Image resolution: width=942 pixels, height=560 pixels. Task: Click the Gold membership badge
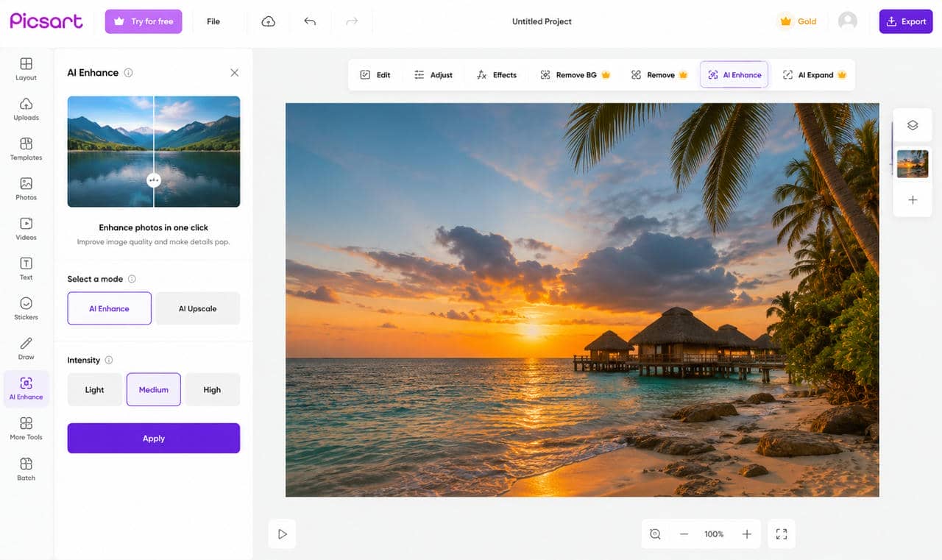pos(798,21)
